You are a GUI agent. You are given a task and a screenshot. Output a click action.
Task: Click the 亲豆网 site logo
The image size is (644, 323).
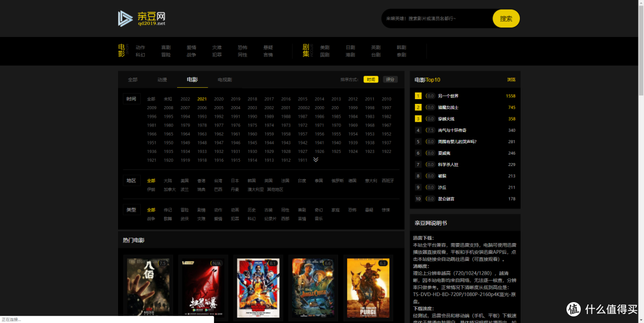pos(142,19)
